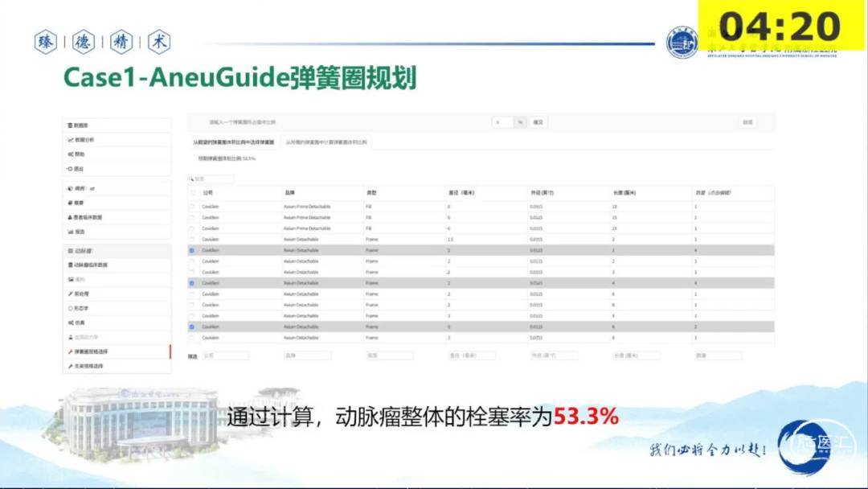Click the bar chart icon beside 报告
The width and height of the screenshot is (868, 489).
[70, 232]
